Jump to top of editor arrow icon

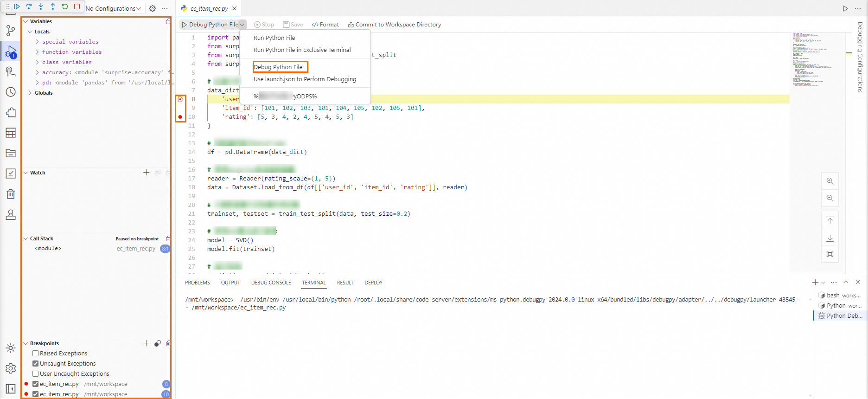click(x=830, y=220)
